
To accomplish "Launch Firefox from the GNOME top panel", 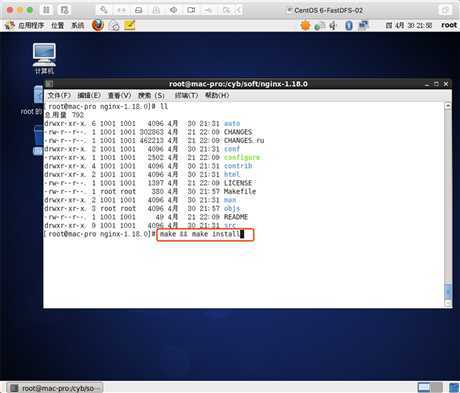I will click(97, 25).
